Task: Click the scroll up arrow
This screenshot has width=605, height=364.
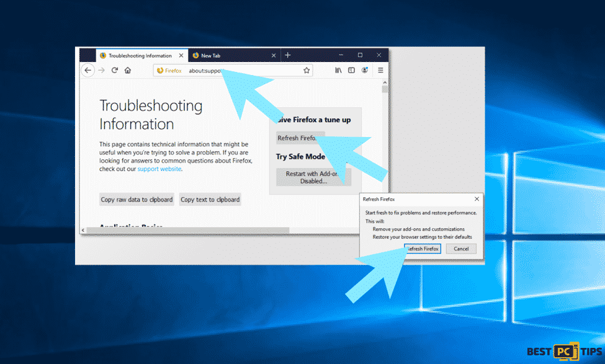Action: tap(385, 82)
